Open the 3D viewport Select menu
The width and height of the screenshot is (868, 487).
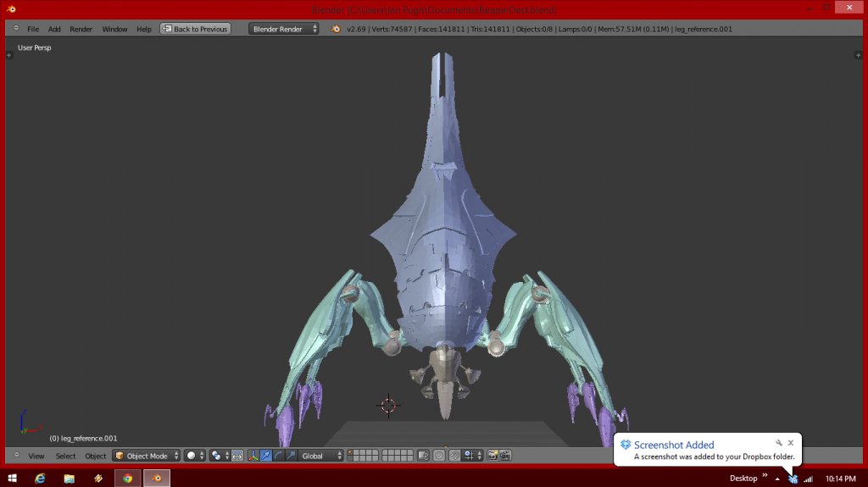tap(65, 456)
